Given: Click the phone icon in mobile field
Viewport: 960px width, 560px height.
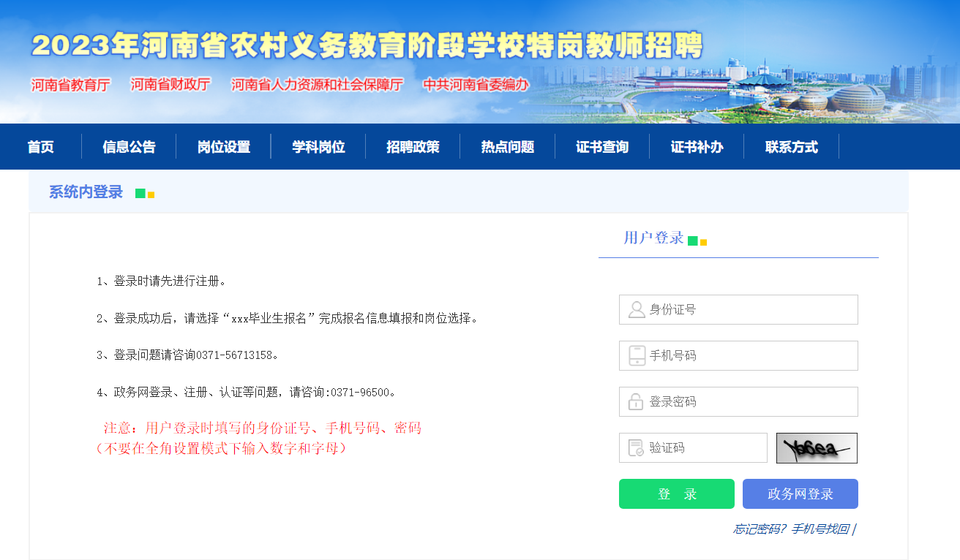Looking at the screenshot, I should click(x=637, y=356).
